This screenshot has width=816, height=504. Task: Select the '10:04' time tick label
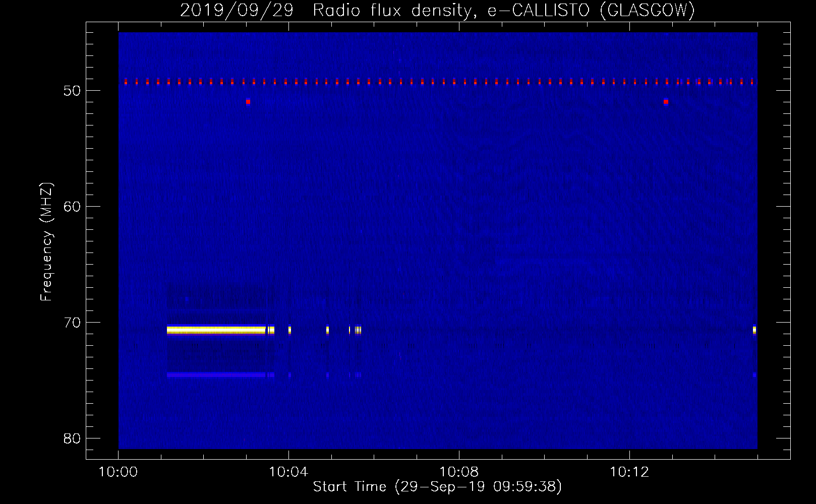tap(288, 472)
